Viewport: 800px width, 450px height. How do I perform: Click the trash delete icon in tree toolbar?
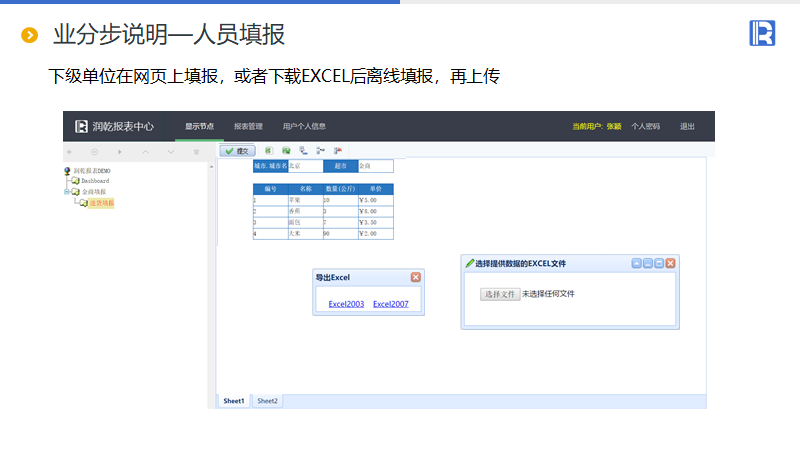(196, 152)
